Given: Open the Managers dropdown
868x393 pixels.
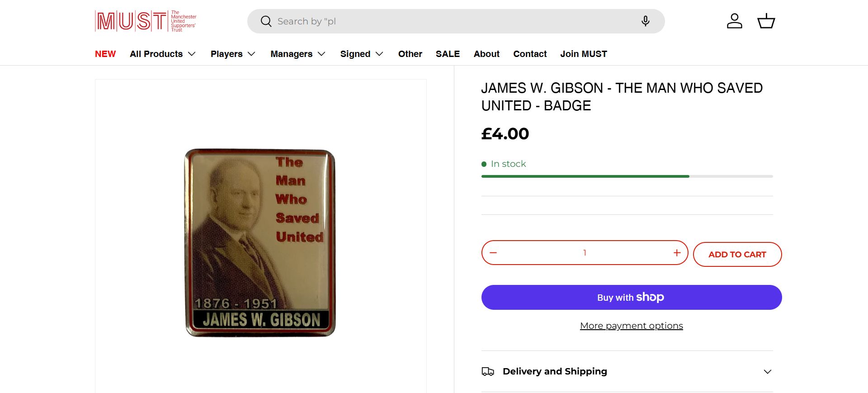Looking at the screenshot, I should point(298,54).
